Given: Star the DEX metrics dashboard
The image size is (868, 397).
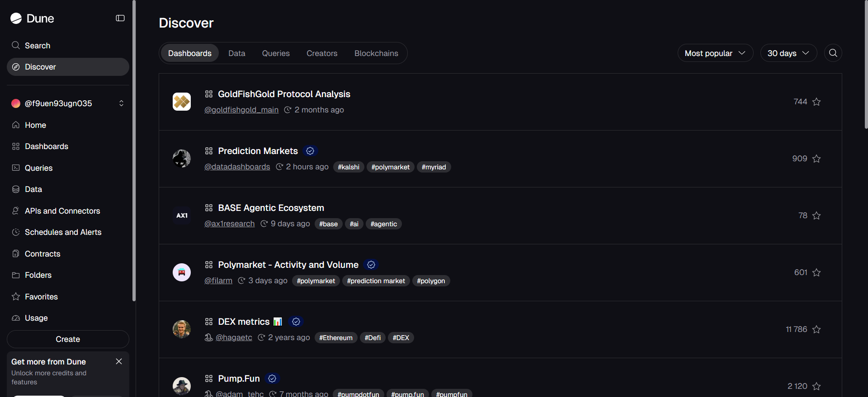Looking at the screenshot, I should (x=816, y=329).
